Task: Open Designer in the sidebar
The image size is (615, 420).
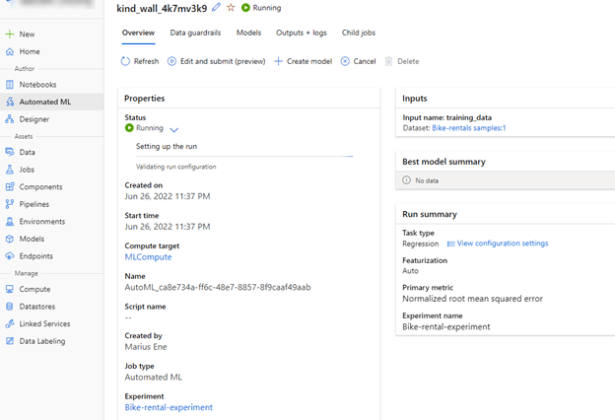Action: click(33, 119)
